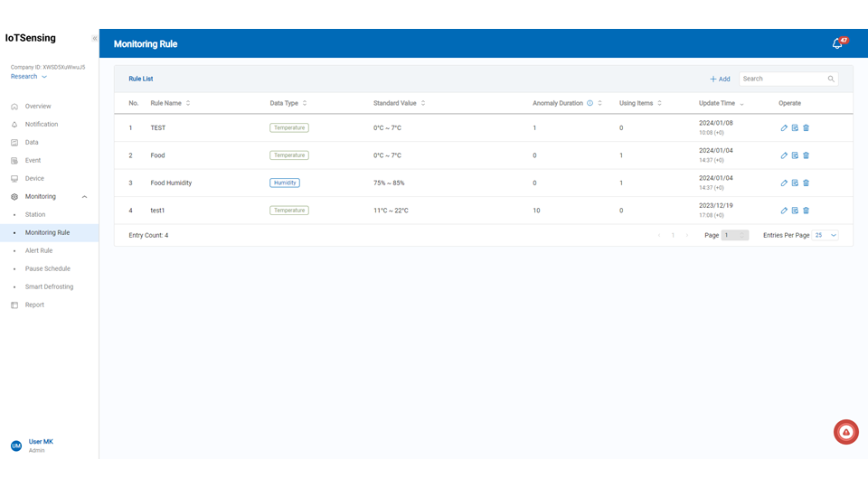Click the Add button to create a rule
868x488 pixels.
click(720, 80)
